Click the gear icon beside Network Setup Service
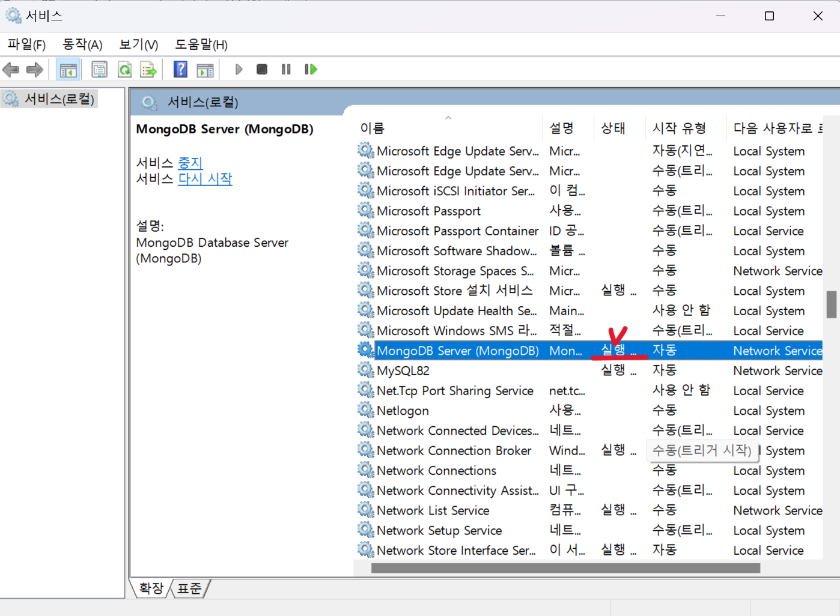840x616 pixels. (366, 529)
